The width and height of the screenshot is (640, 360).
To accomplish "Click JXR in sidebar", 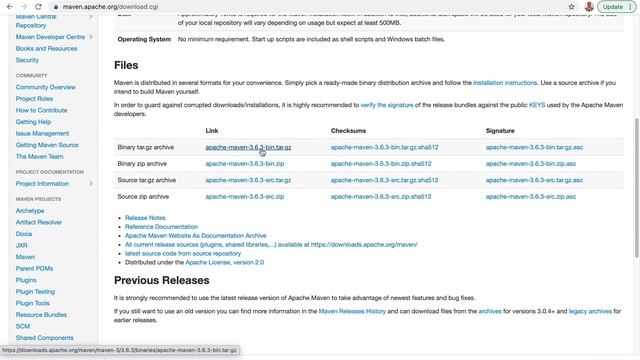I will [22, 245].
